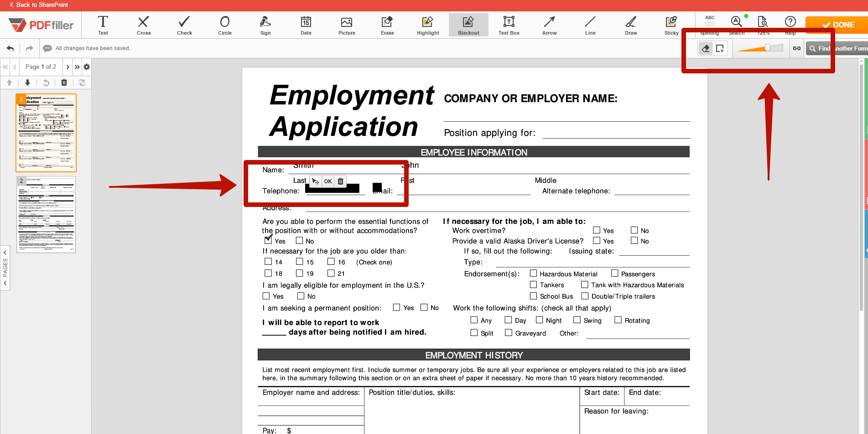
Task: Tick Yes for seeking permanent position
Action: pyautogui.click(x=397, y=307)
